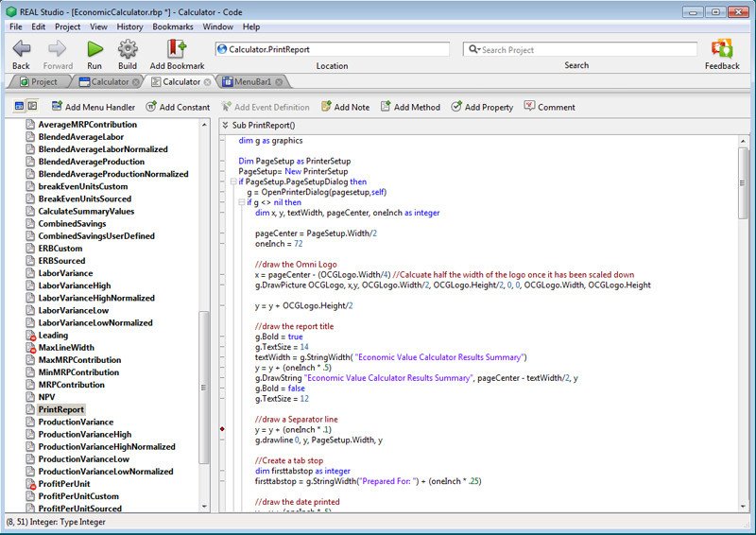
Task: Click Add Note
Action: (x=345, y=107)
